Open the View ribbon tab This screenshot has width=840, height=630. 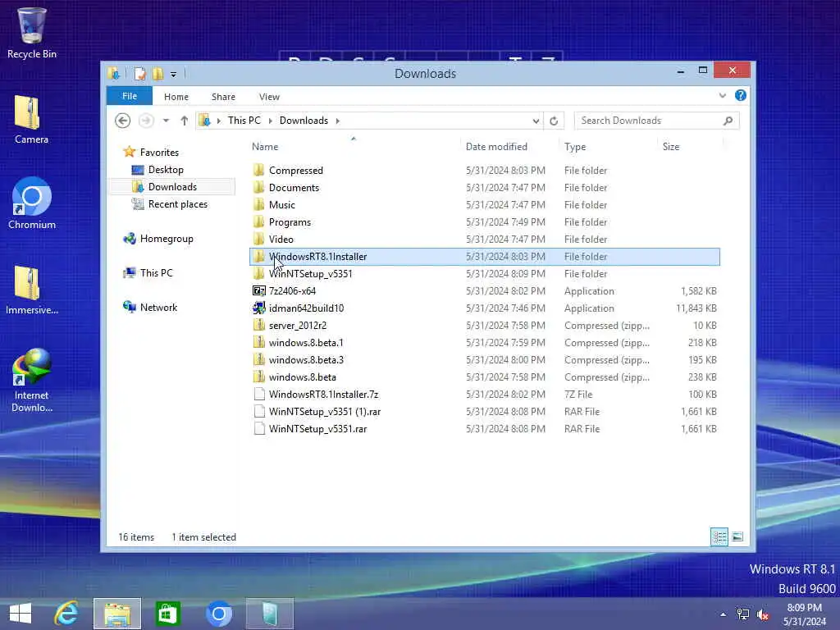pyautogui.click(x=269, y=97)
